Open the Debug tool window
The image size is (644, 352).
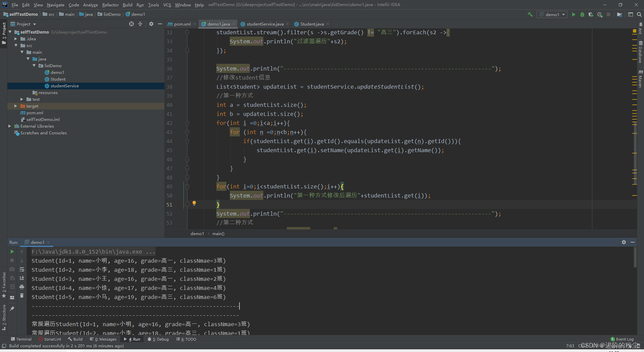tap(158, 339)
